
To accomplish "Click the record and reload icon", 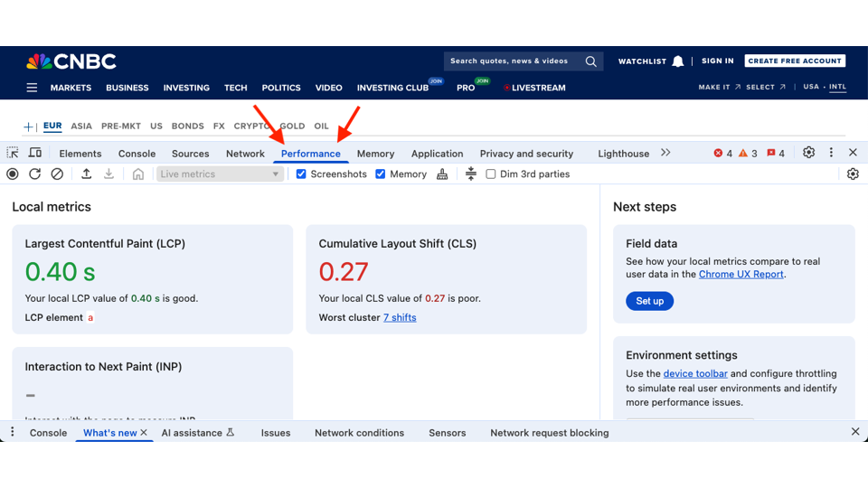I will (34, 174).
